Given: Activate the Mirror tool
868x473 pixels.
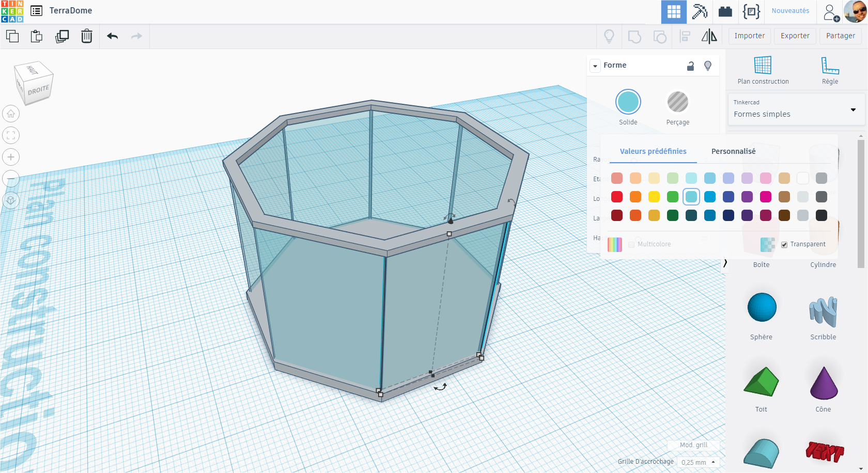Looking at the screenshot, I should pyautogui.click(x=709, y=36).
